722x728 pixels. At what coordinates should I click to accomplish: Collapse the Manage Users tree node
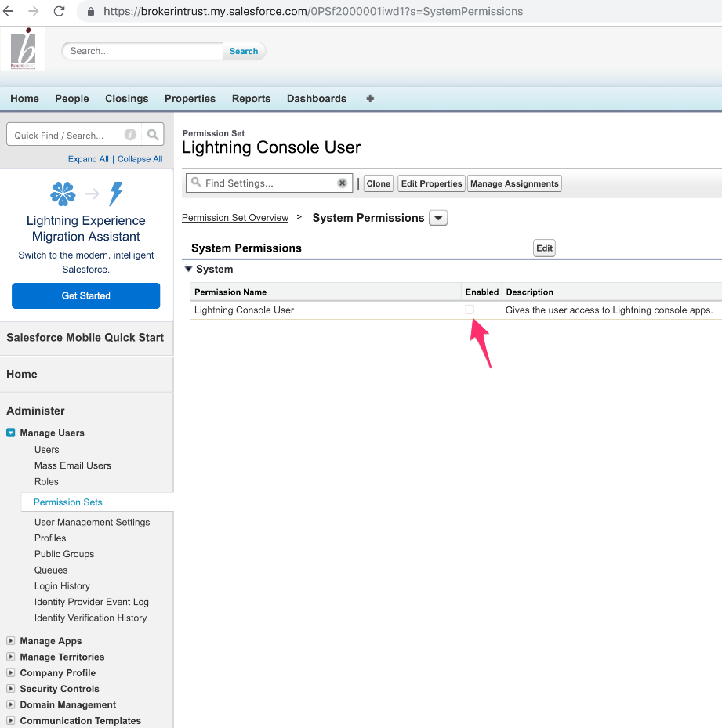coord(11,433)
